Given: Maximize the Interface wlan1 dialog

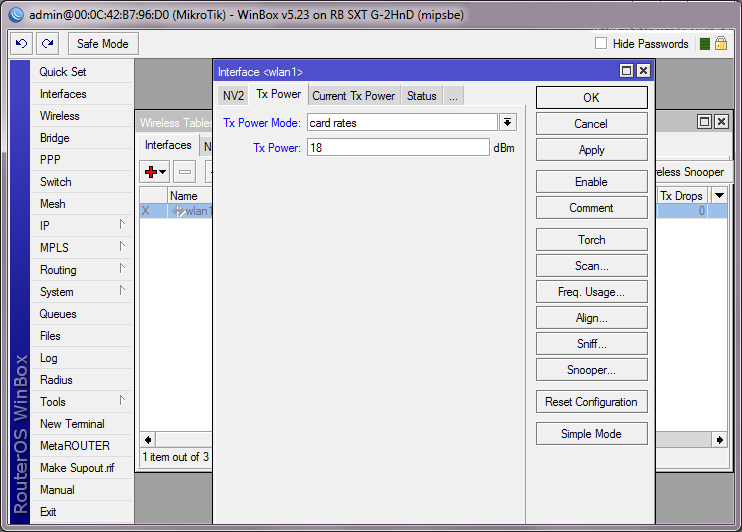Looking at the screenshot, I should click(x=627, y=71).
